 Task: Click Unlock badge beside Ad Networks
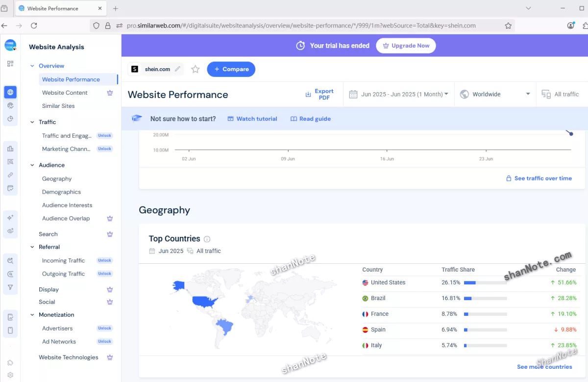click(104, 342)
